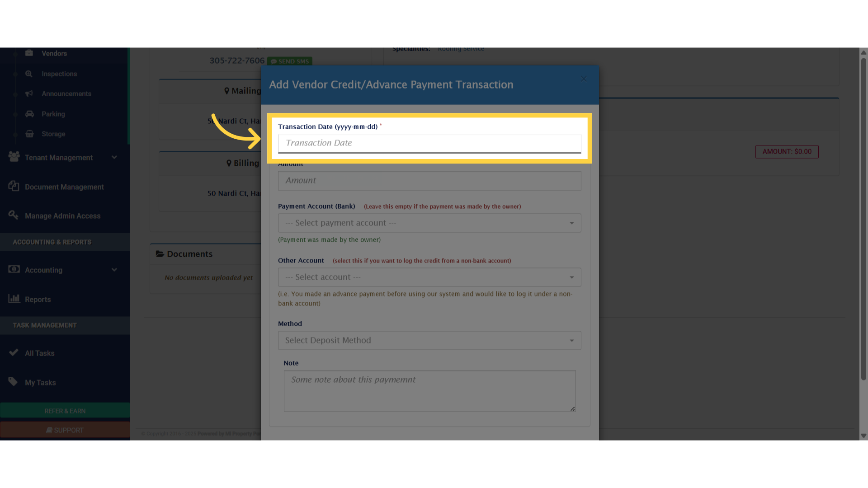Open Announcements in the sidebar
This screenshot has width=868, height=488.
pos(66,94)
